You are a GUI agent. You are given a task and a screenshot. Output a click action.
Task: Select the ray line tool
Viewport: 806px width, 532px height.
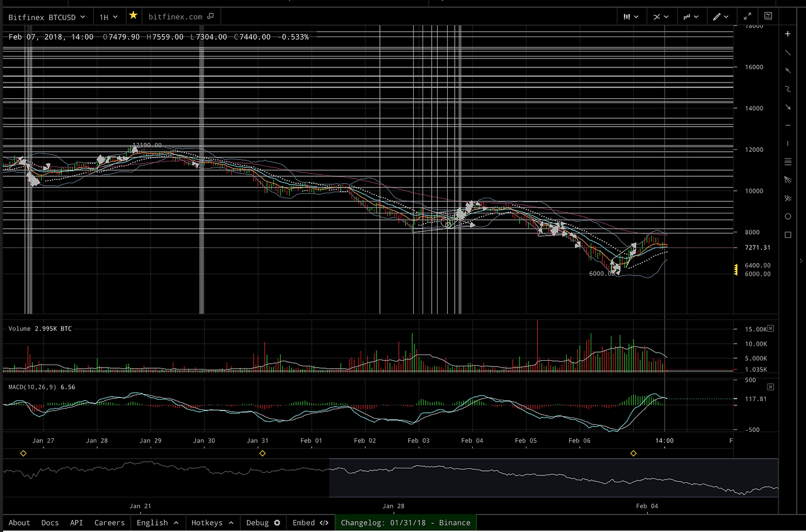click(x=788, y=71)
